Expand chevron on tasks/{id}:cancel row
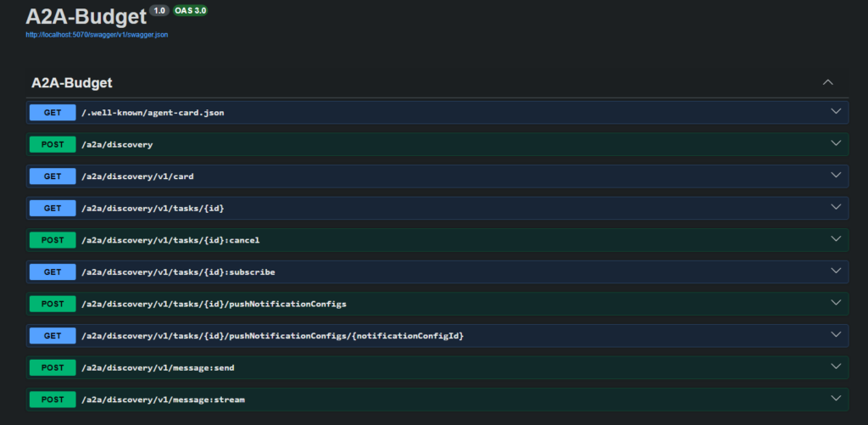 pyautogui.click(x=836, y=240)
